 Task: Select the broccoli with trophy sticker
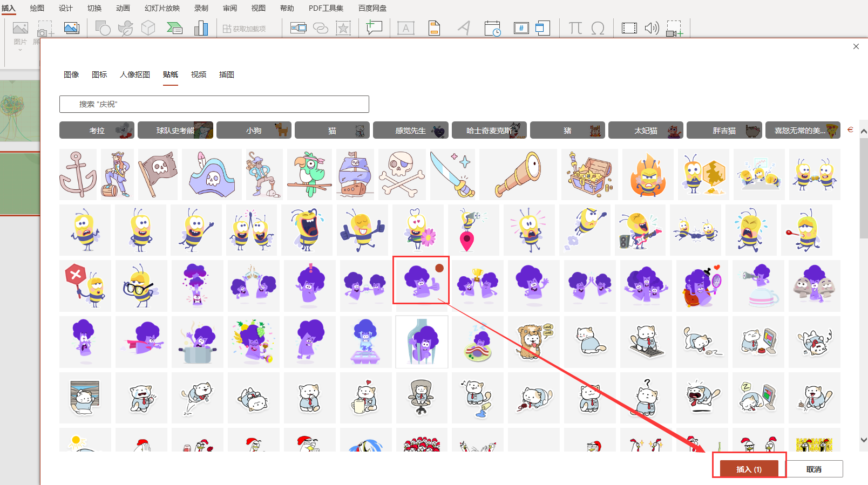[478, 286]
